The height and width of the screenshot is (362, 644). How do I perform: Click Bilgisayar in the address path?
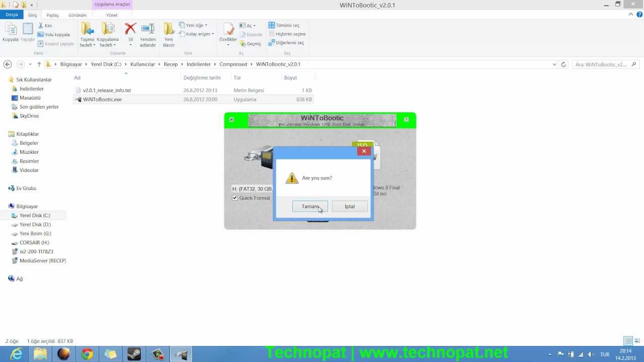point(71,64)
